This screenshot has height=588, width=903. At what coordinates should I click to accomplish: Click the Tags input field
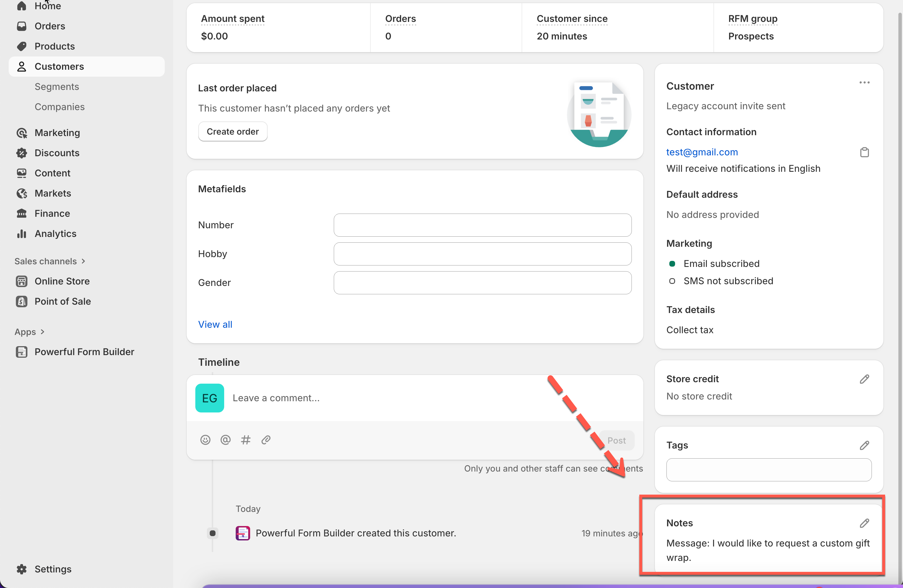[769, 470]
